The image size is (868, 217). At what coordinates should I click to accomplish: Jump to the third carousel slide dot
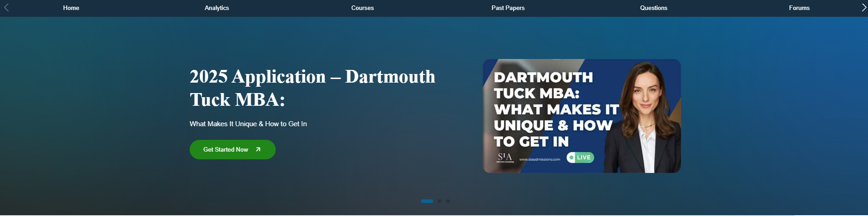448,201
